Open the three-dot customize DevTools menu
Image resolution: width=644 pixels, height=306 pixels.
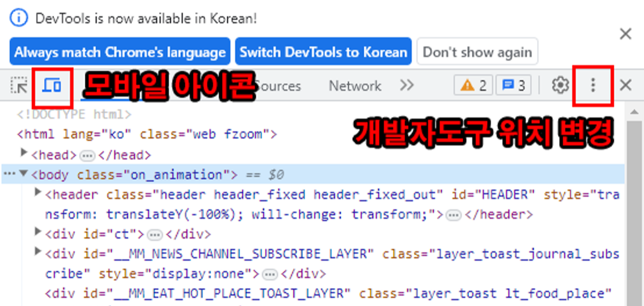pyautogui.click(x=593, y=85)
